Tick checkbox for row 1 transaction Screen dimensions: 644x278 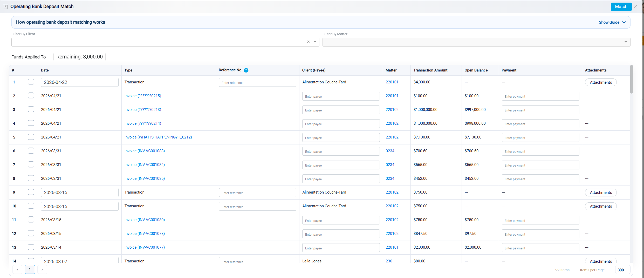31,82
